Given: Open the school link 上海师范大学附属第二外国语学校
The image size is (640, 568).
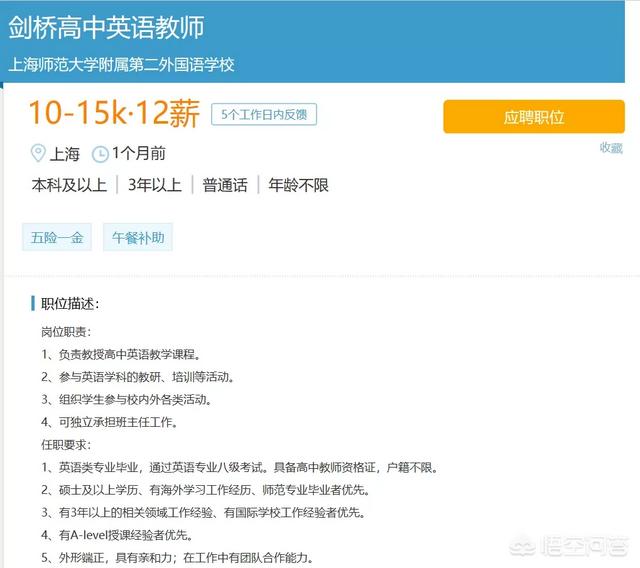Looking at the screenshot, I should click(121, 65).
